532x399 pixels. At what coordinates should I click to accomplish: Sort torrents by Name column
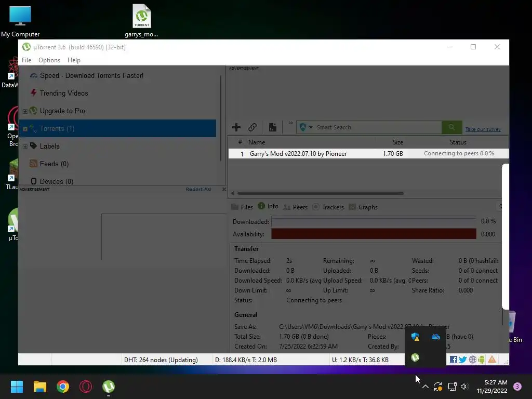point(257,142)
